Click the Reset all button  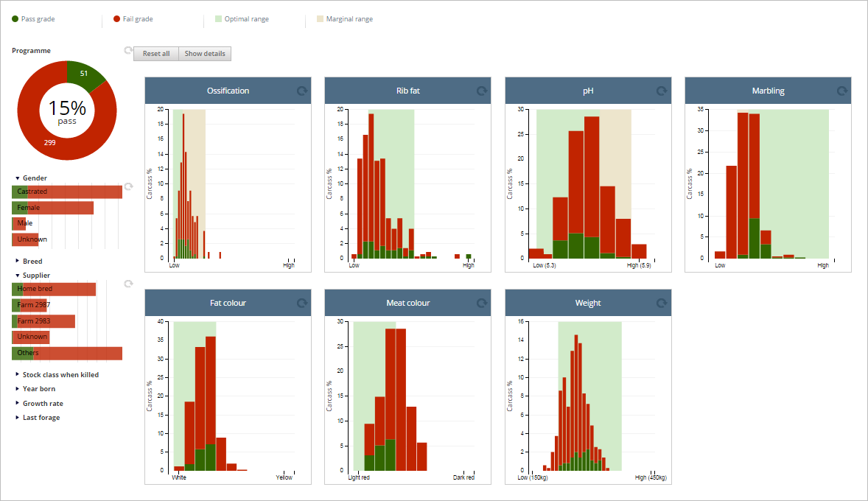click(156, 54)
